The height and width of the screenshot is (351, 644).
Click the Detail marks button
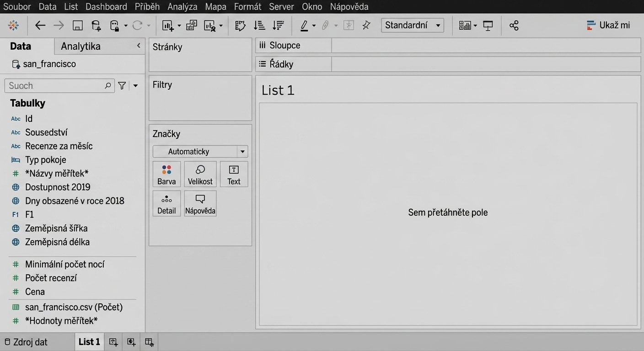point(166,203)
